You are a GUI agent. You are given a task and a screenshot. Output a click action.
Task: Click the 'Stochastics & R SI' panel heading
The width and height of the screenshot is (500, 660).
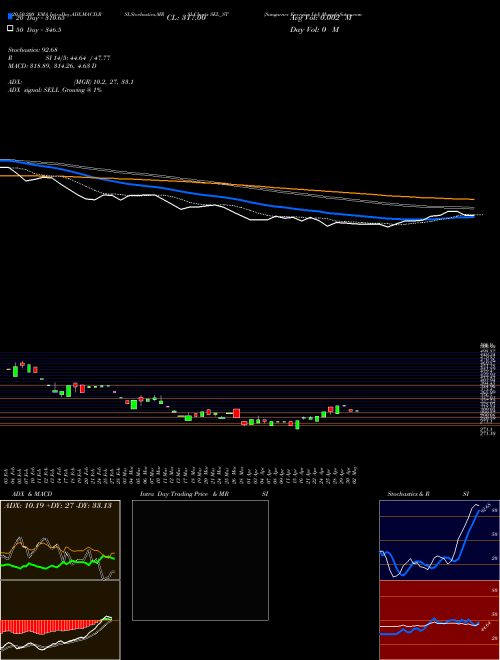coord(428,494)
